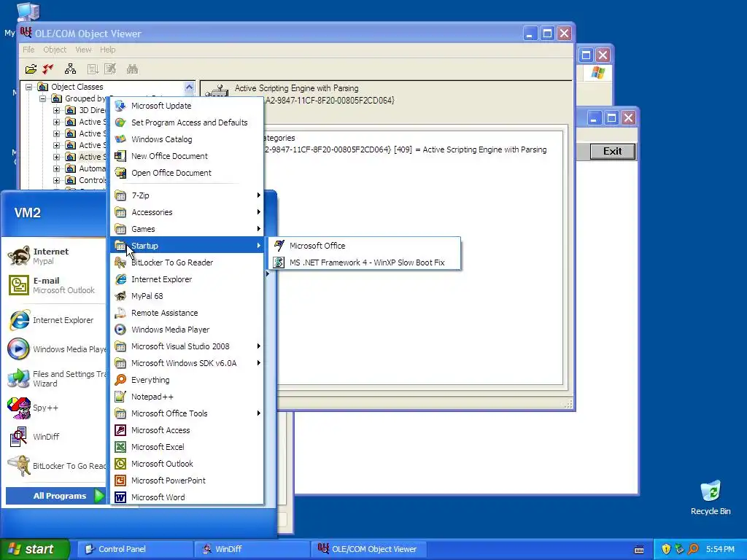This screenshot has height=560, width=747.
Task: Expand Microsoft Office Tools submenu
Action: click(187, 413)
